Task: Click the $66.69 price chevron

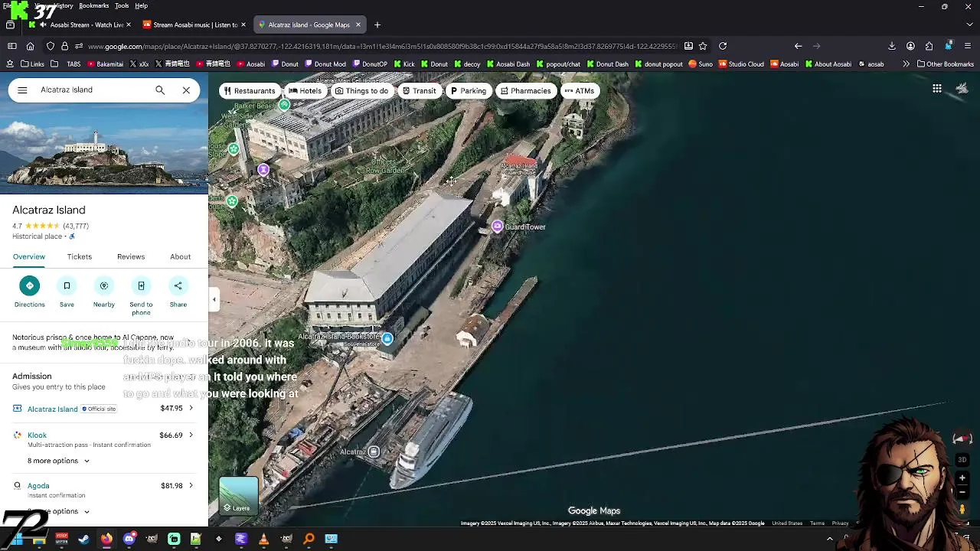Action: 191,435
